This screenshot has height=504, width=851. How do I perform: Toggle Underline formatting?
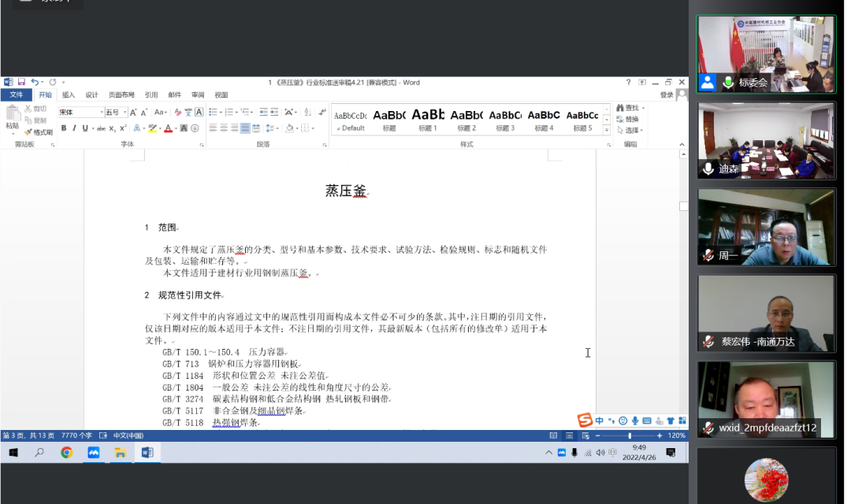83,128
